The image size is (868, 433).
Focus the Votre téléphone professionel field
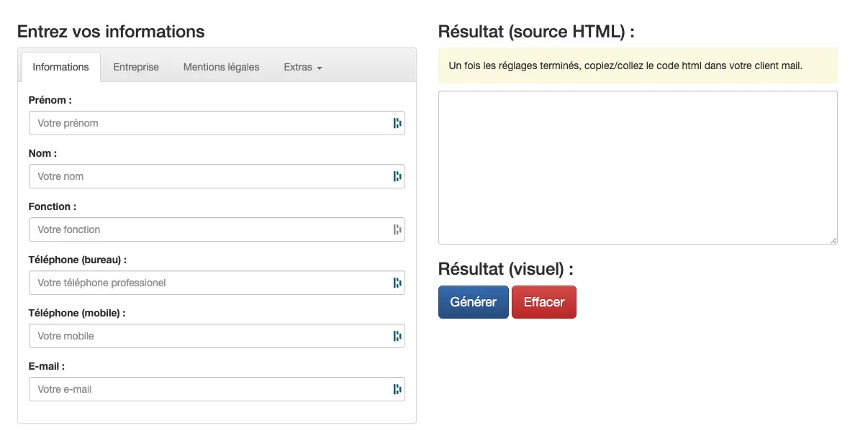209,283
